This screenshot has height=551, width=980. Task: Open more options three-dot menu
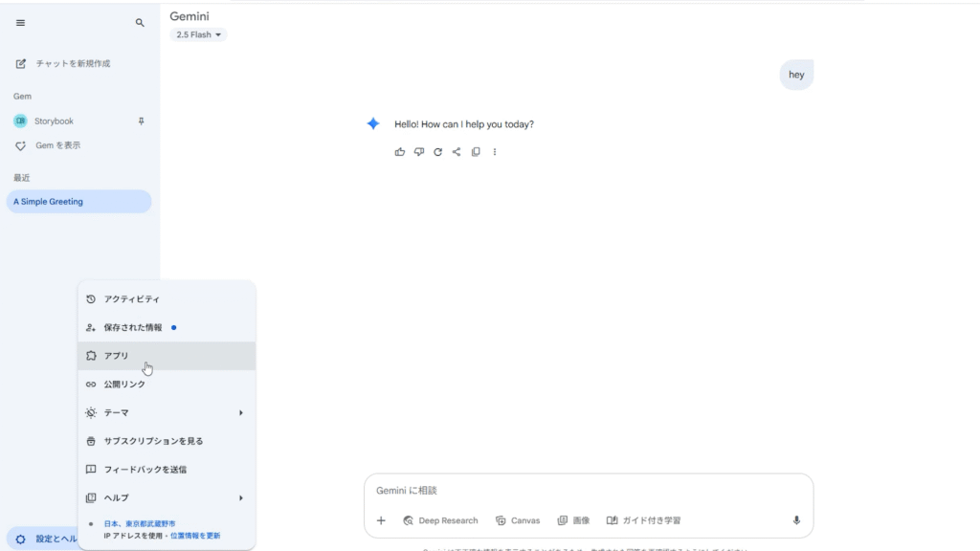[495, 152]
